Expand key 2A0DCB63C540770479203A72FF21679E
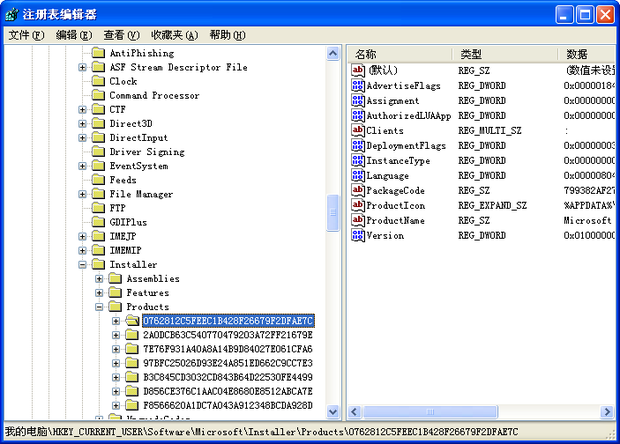Screen dimensions: 620x444 (x=116, y=335)
